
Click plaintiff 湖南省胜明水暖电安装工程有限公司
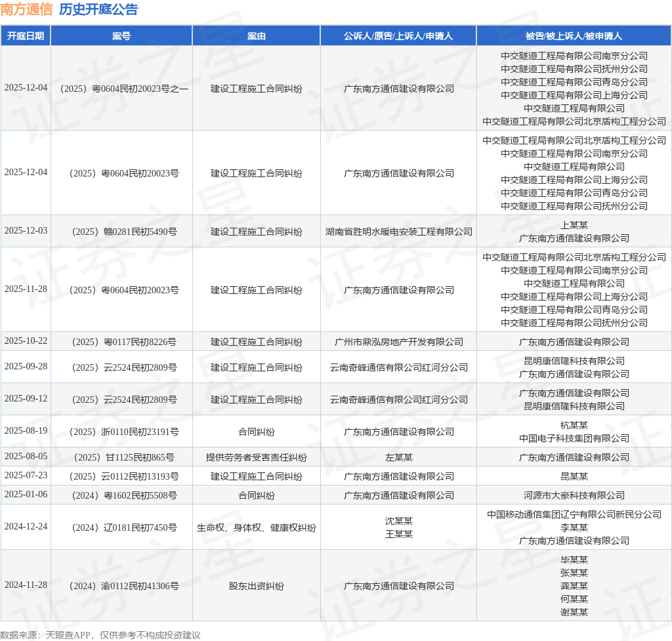click(x=398, y=232)
